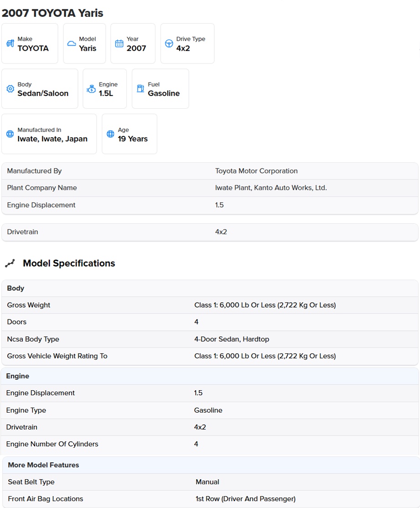Viewport: 420px width, 508px height.
Task: Select the More Model Features header
Action: [211, 465]
